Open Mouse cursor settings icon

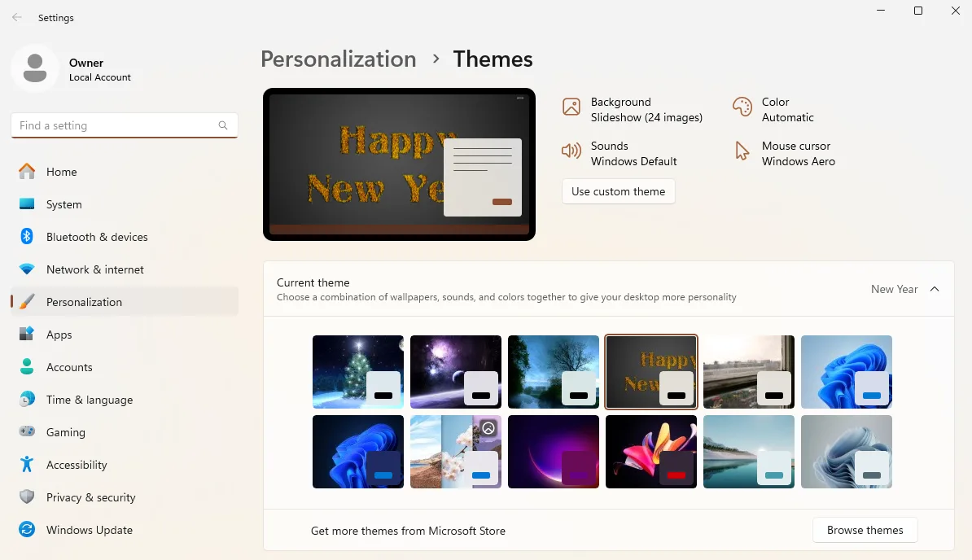[x=742, y=151]
